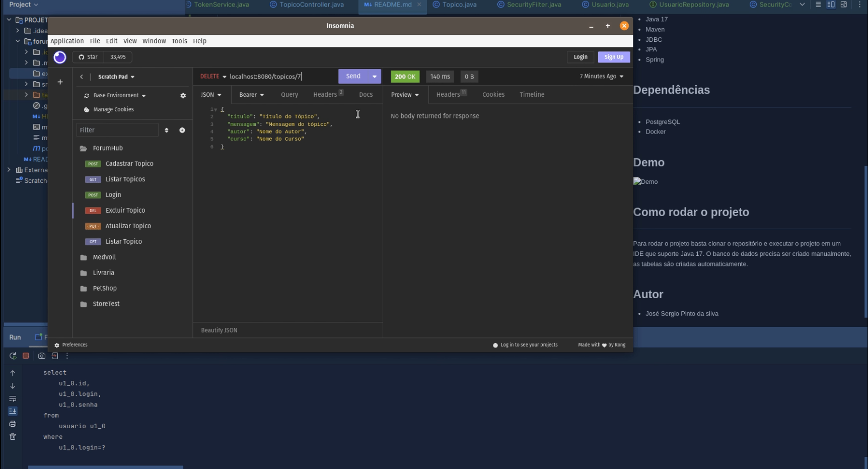
Task: Switch to the UsuarioRepository.java IDE tab
Action: [689, 5]
